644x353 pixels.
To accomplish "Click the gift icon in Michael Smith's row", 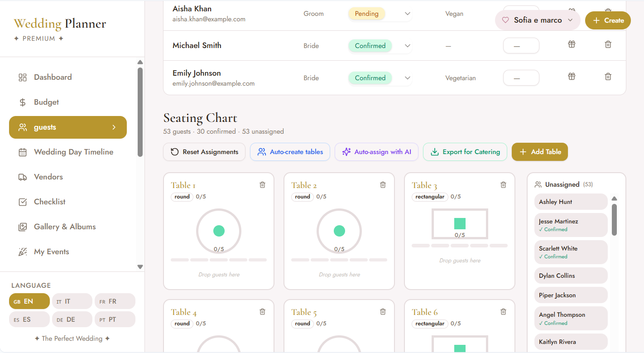I will (572, 44).
